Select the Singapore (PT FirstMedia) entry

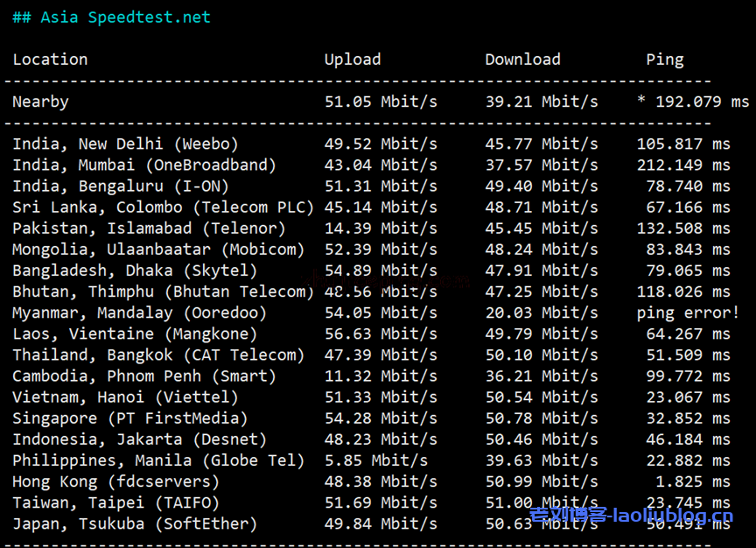129,418
